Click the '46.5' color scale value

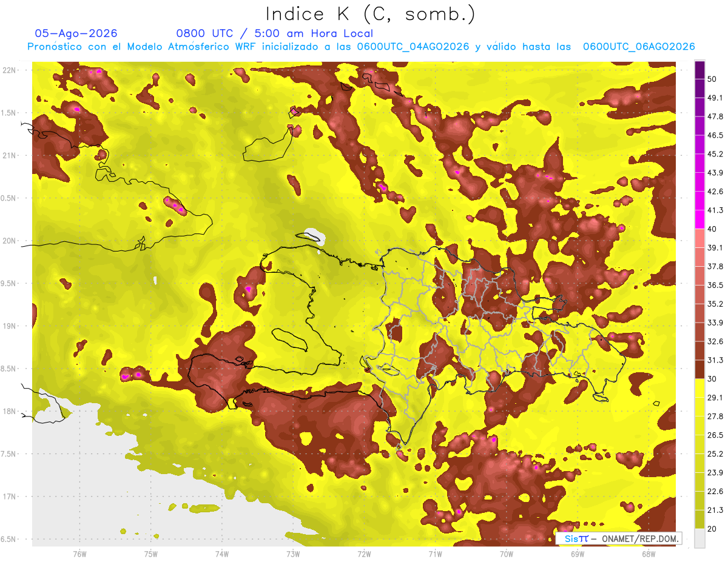715,135
